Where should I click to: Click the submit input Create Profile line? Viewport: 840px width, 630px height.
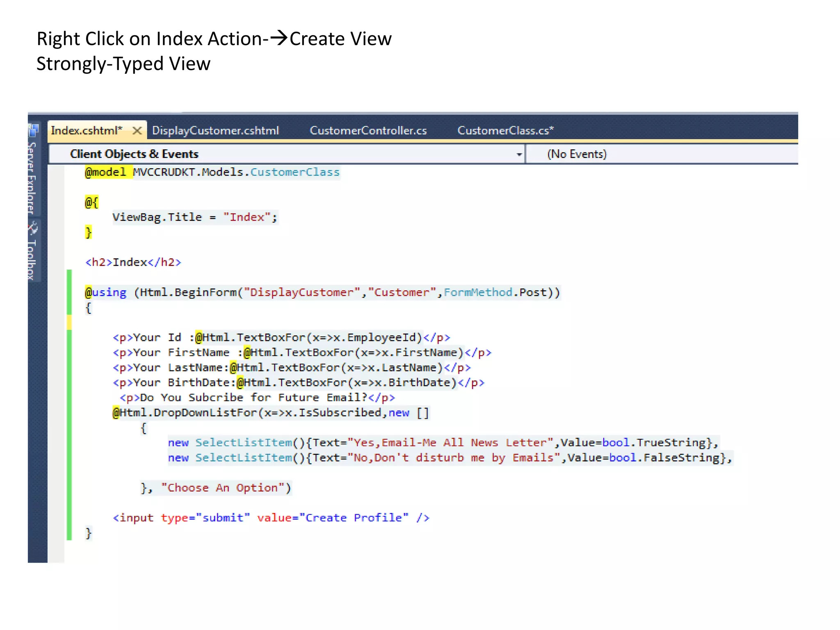click(x=271, y=518)
